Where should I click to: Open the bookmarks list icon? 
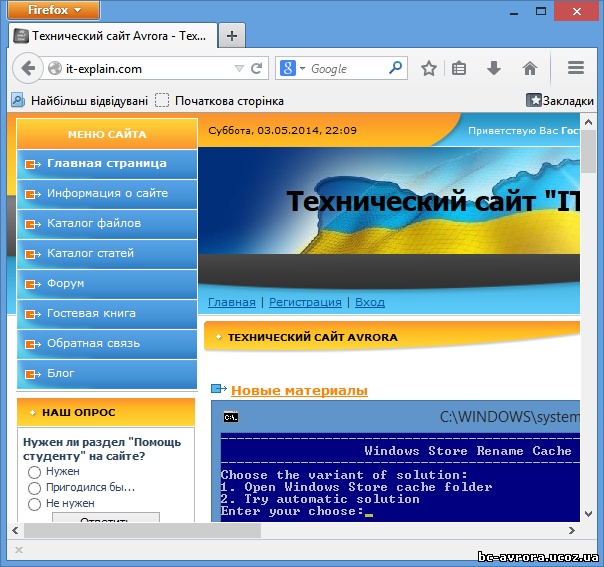(x=460, y=69)
